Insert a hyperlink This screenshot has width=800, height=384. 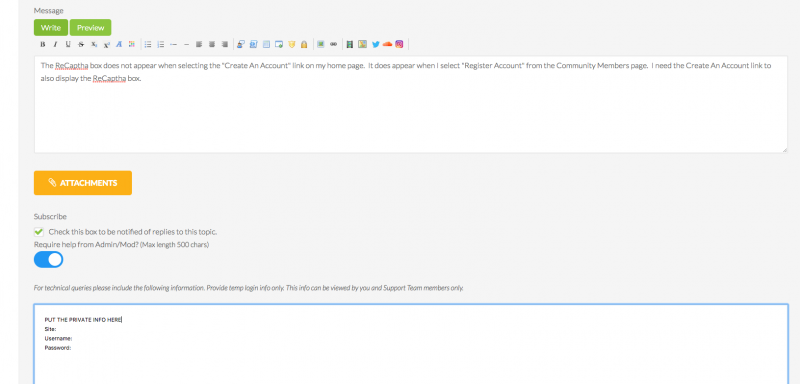click(333, 44)
